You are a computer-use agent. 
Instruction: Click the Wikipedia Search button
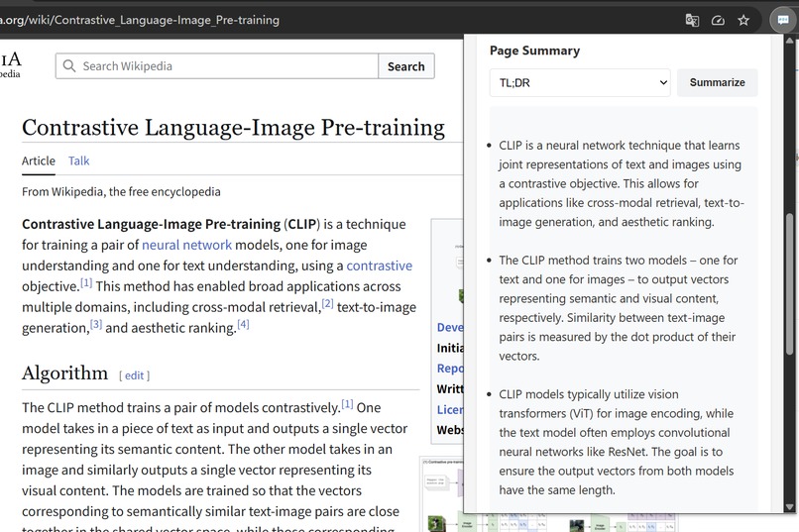coord(406,66)
